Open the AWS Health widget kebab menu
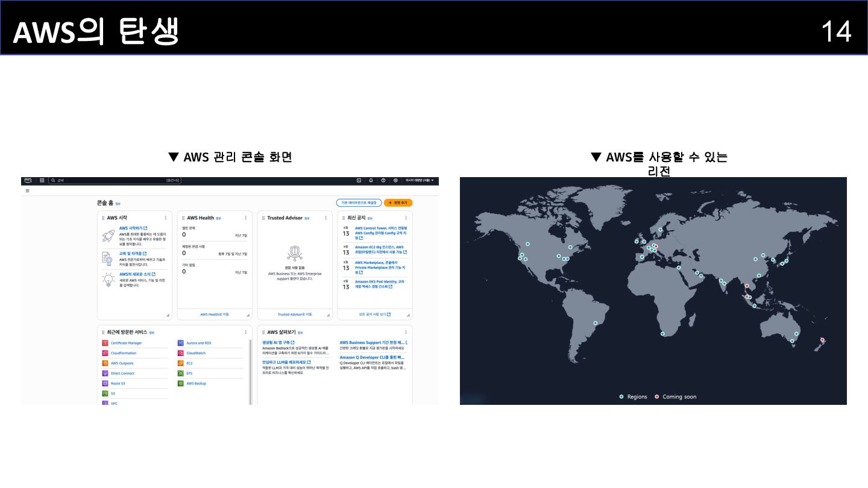This screenshot has height=488, width=868. 246,218
